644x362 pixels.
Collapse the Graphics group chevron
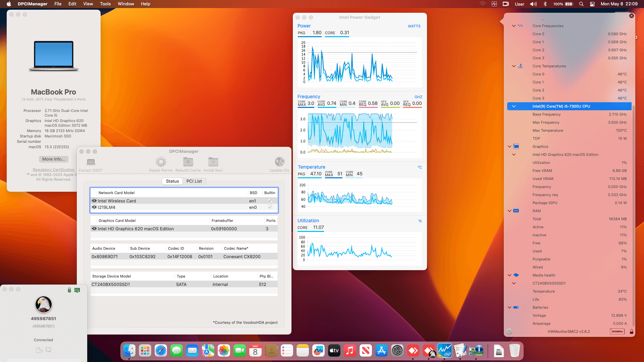(x=509, y=146)
